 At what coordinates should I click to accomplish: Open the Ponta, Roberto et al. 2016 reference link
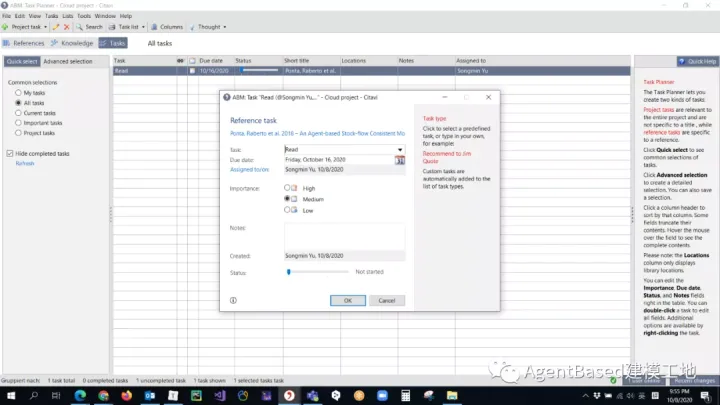tap(317, 133)
